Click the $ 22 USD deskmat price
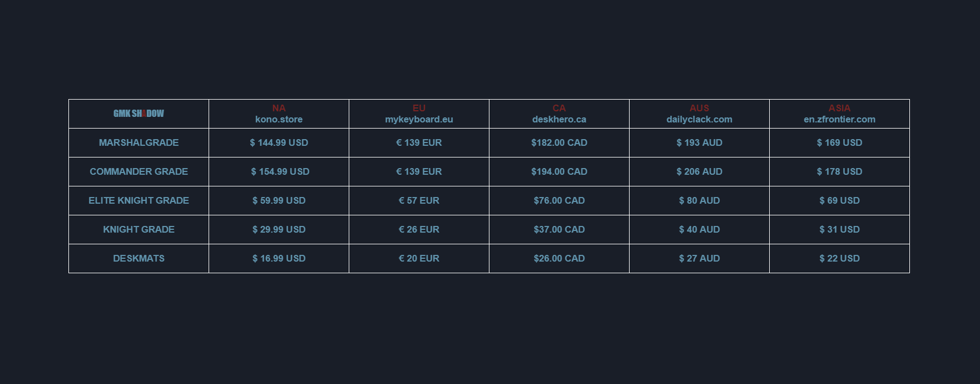 (839, 258)
